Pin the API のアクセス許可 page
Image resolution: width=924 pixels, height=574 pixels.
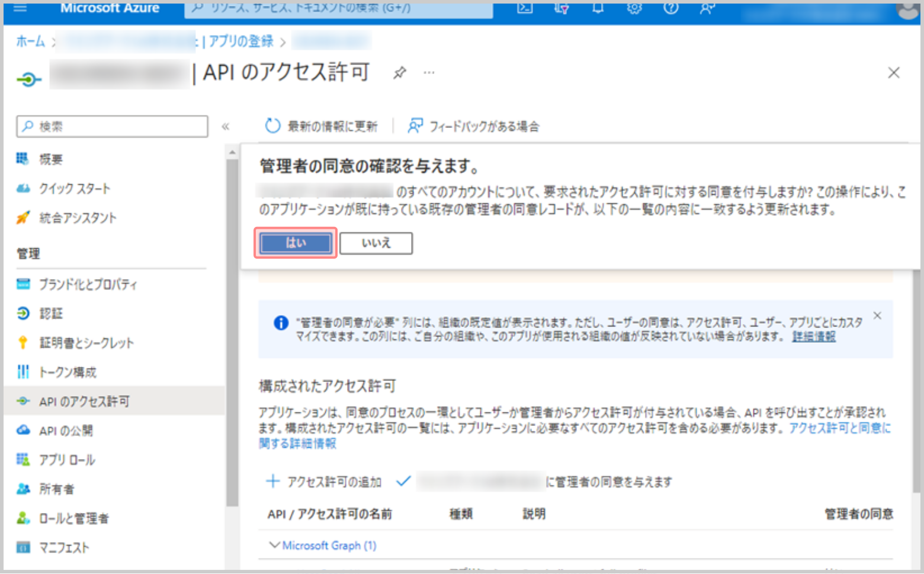(400, 73)
